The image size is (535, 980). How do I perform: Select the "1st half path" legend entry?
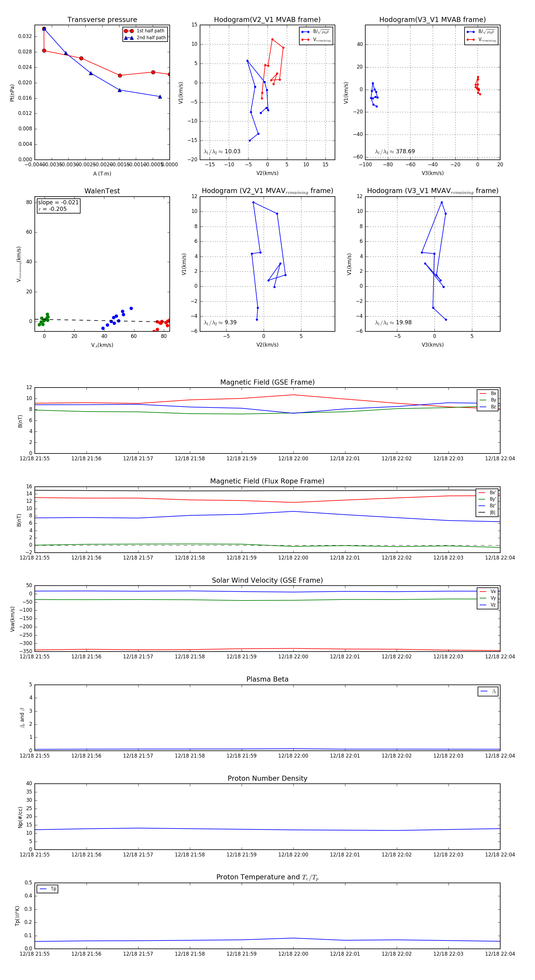[145, 31]
